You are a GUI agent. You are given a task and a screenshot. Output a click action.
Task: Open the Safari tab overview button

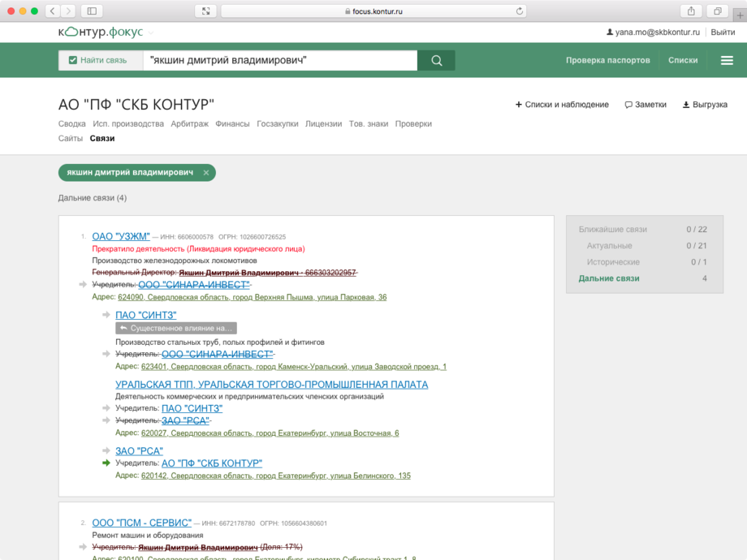[718, 11]
